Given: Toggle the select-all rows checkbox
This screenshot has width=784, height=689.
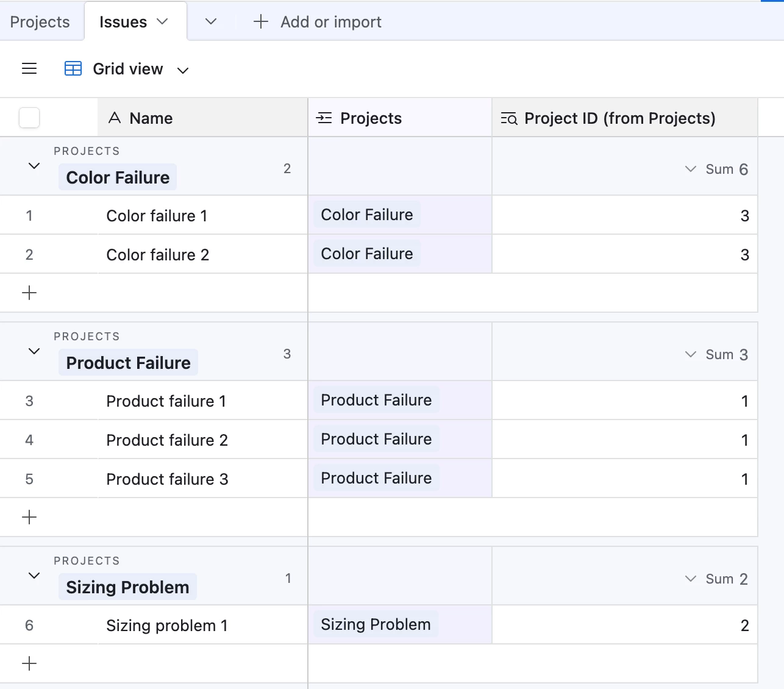Looking at the screenshot, I should click(x=29, y=118).
